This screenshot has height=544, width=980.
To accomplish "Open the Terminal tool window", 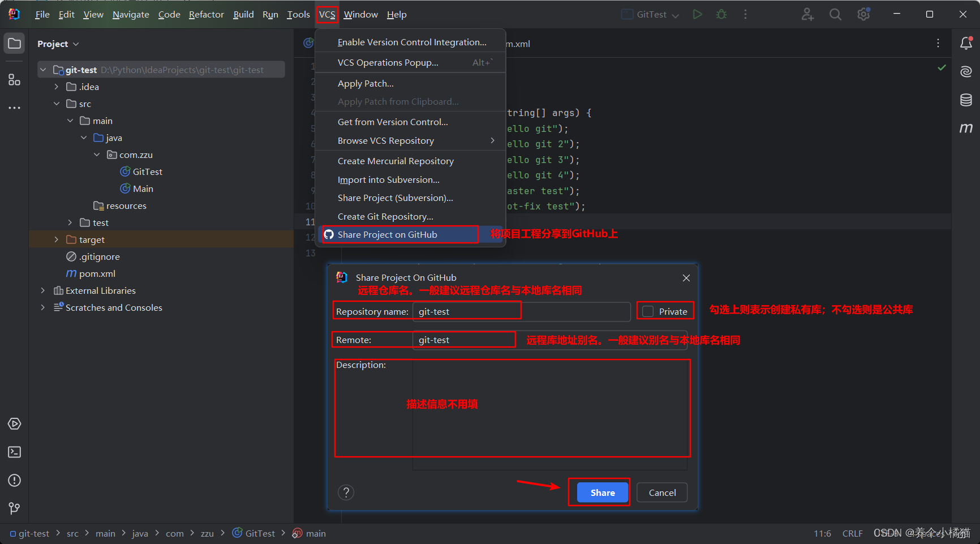I will point(15,452).
